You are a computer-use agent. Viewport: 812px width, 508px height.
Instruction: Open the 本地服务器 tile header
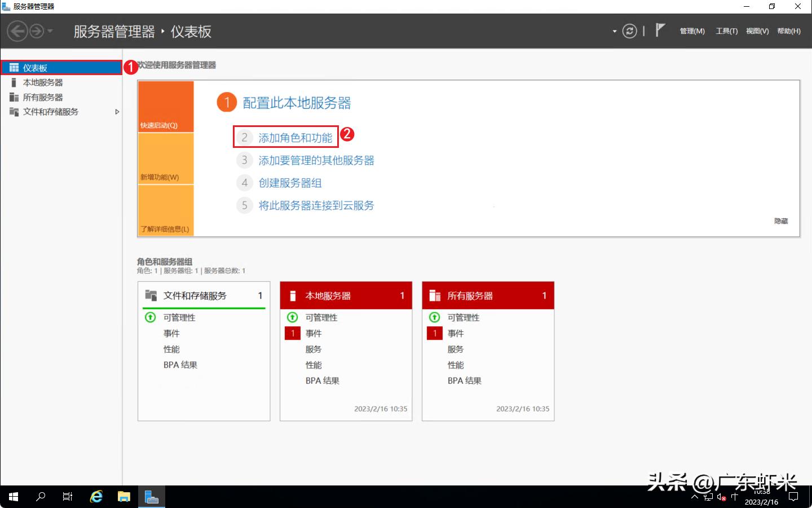pos(346,295)
